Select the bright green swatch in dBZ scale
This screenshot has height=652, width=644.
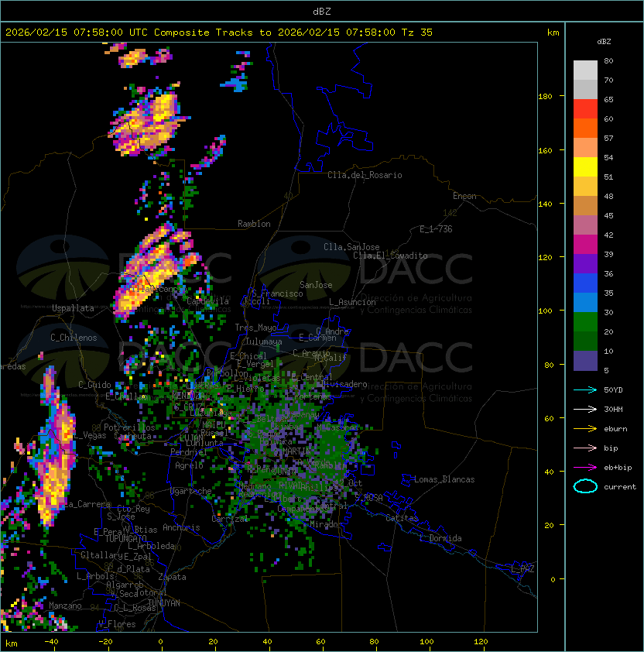(x=585, y=322)
